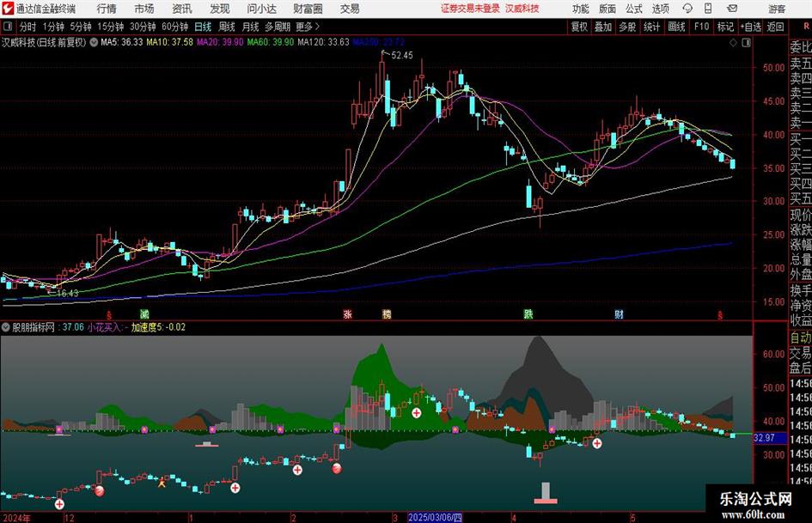Open the 选项 menu

click(x=660, y=9)
